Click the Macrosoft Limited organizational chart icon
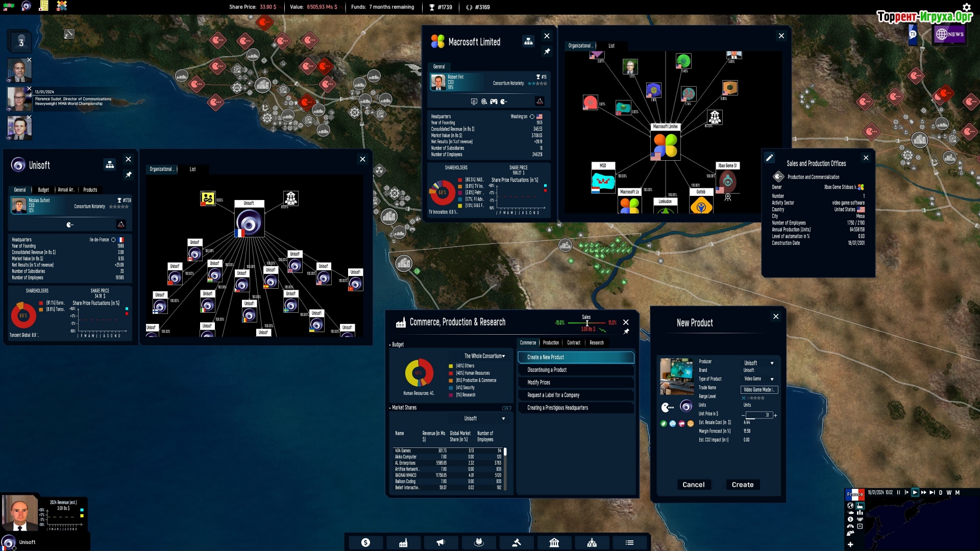Viewport: 980px width, 551px height. (528, 41)
